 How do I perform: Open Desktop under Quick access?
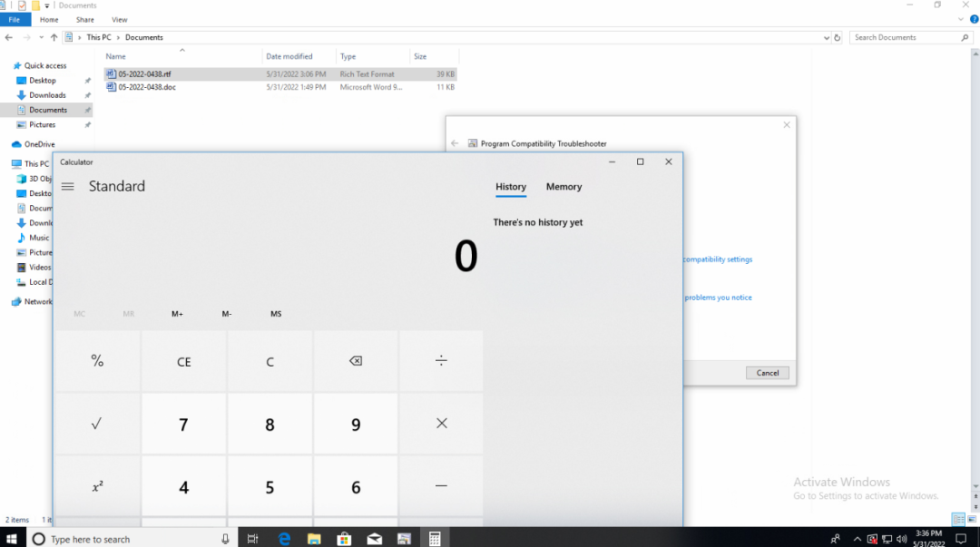coord(42,81)
